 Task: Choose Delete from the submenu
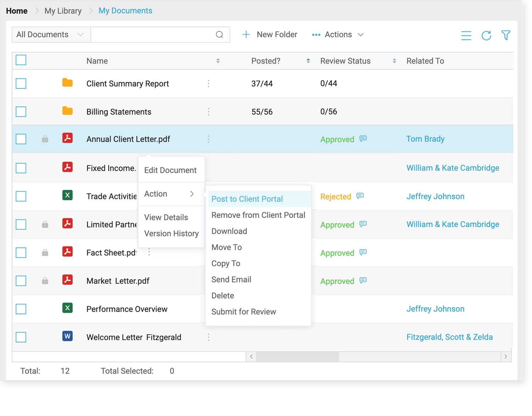223,295
